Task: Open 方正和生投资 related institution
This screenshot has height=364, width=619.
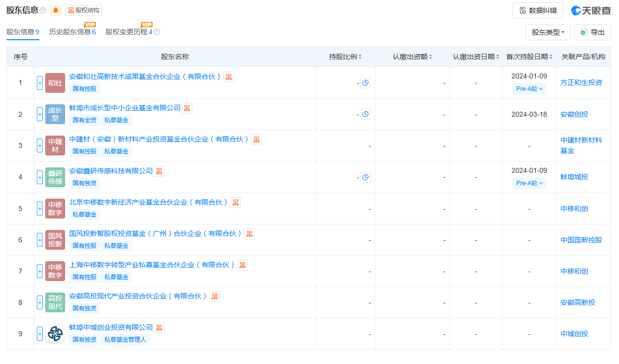Action: (x=581, y=82)
